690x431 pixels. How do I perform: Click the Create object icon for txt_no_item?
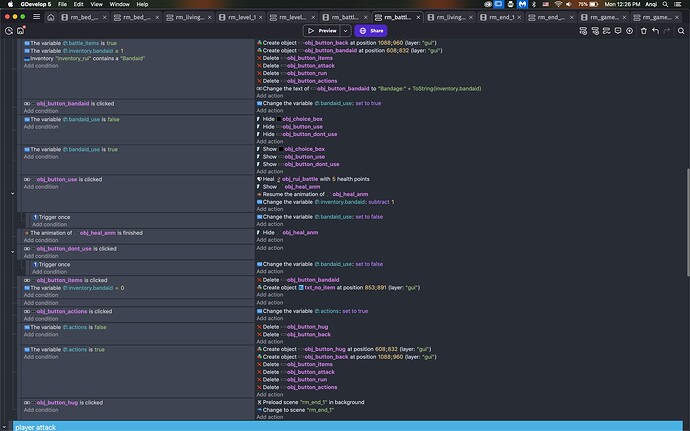coord(259,288)
